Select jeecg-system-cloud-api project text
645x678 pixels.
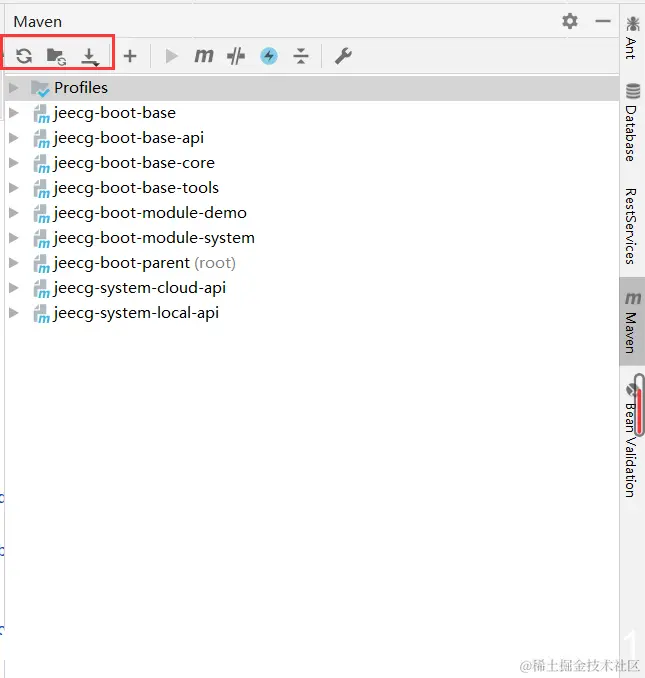tap(140, 288)
